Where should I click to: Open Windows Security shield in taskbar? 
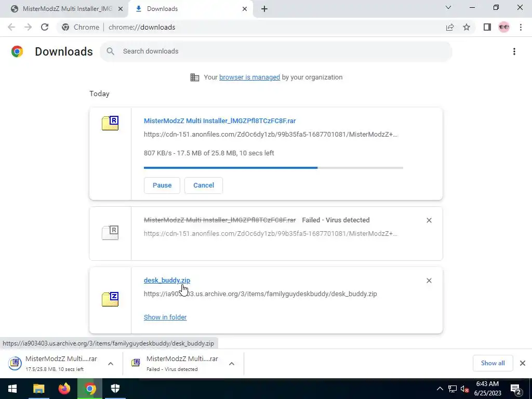pos(115,389)
